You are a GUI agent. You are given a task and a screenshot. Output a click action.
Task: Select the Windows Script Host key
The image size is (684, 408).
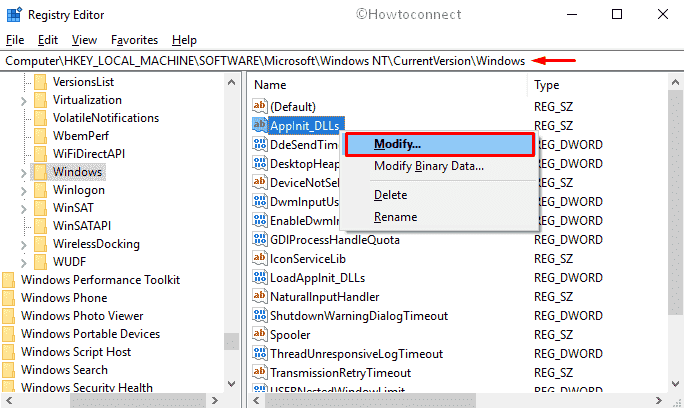pos(76,352)
